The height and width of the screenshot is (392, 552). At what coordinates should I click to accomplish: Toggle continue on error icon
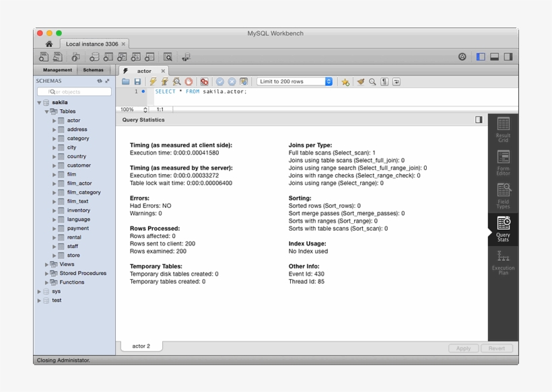(204, 81)
